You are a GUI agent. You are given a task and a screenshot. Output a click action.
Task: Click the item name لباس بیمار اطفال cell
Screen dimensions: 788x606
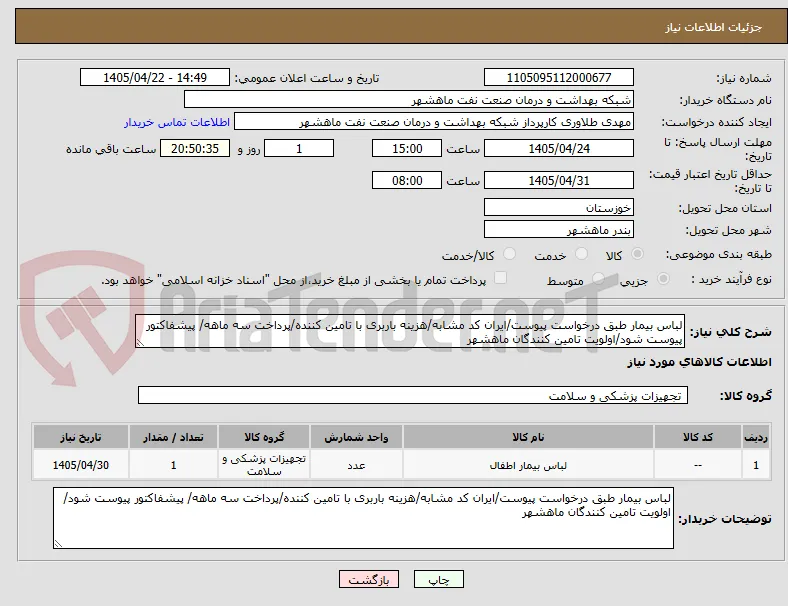click(528, 465)
